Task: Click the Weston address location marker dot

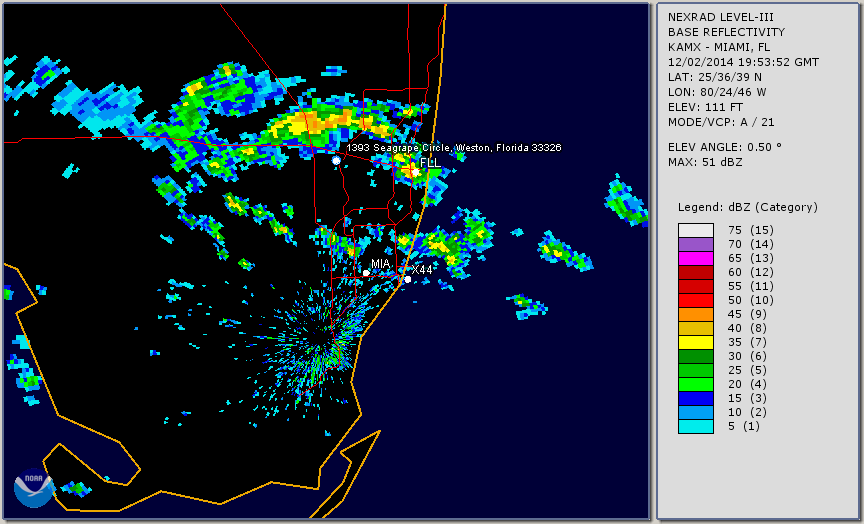Action: pos(336,161)
